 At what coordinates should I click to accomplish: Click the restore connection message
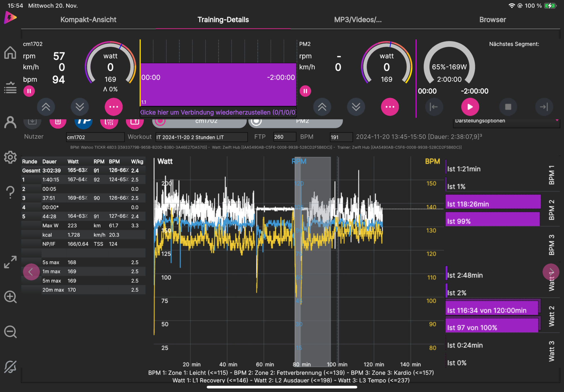point(218,112)
